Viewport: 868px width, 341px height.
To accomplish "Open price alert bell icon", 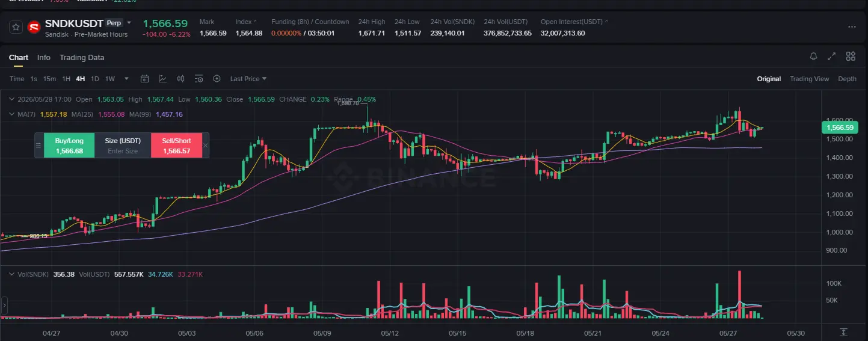I will tap(813, 57).
